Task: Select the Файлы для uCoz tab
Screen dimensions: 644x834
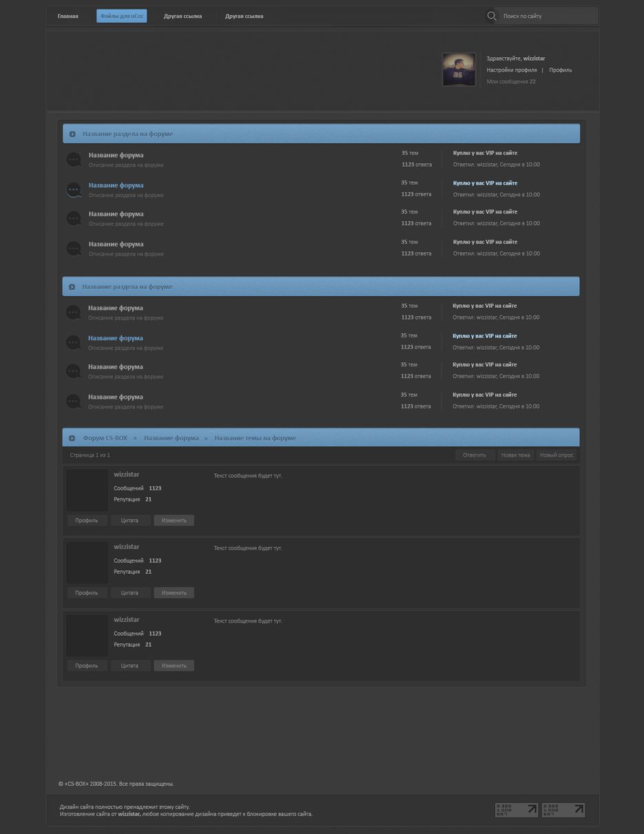Action: (121, 16)
